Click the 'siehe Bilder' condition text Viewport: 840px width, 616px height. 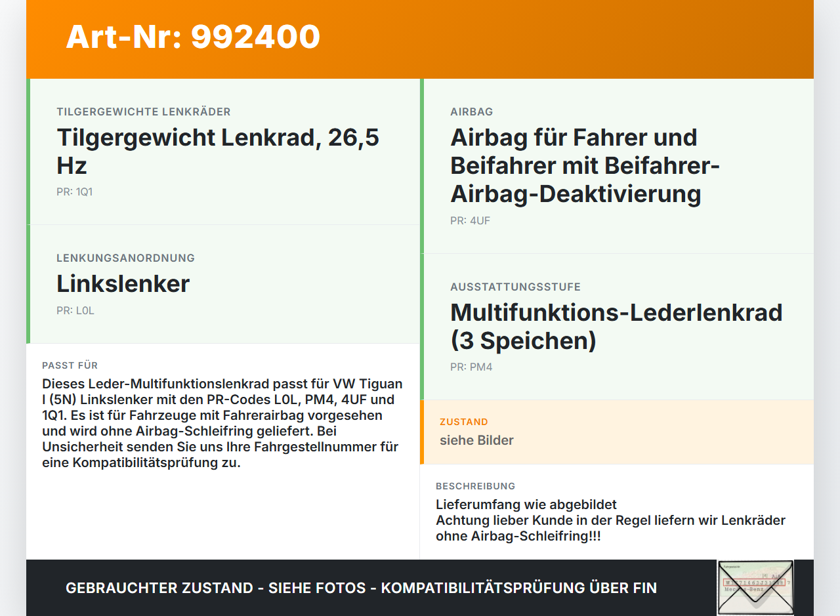coord(476,440)
